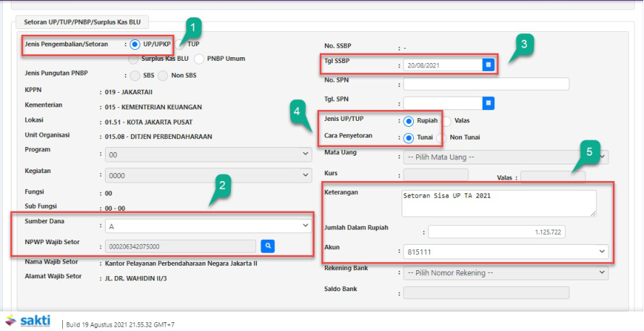Screen dimensions: 644x331
Task: Click into the No. SPN input field
Action: [486, 84]
